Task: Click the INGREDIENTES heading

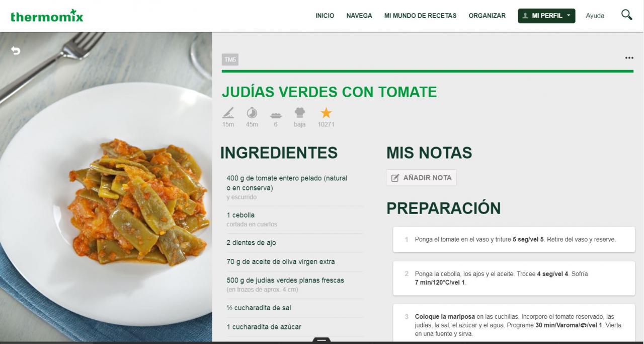Action: [279, 153]
